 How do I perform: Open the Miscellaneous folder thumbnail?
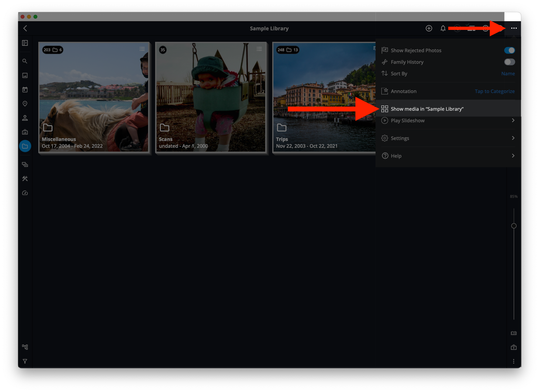(94, 97)
